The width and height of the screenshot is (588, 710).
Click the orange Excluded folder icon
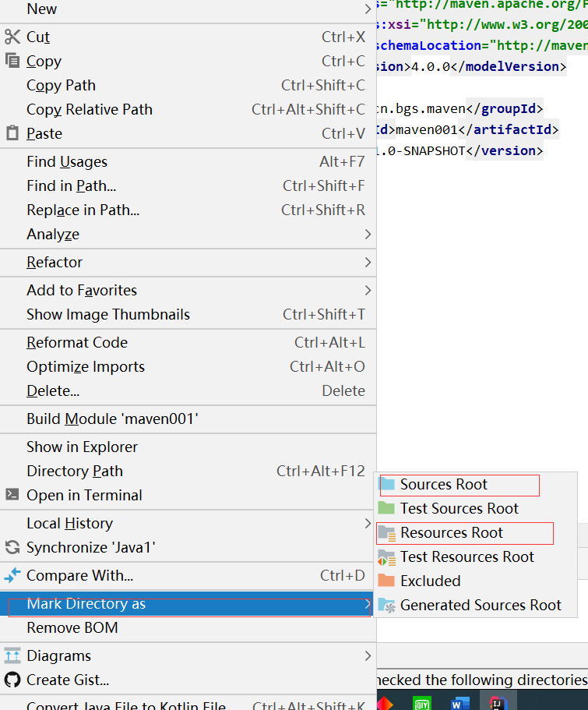pos(387,581)
